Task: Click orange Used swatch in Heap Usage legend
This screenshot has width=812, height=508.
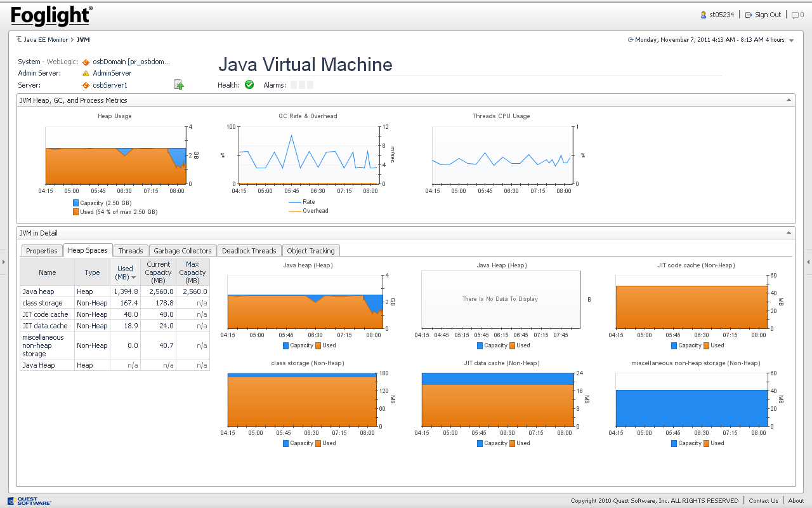Action: [75, 212]
